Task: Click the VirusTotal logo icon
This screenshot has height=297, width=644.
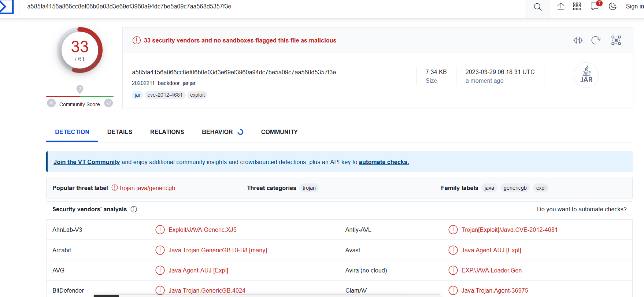Action: pos(6,7)
